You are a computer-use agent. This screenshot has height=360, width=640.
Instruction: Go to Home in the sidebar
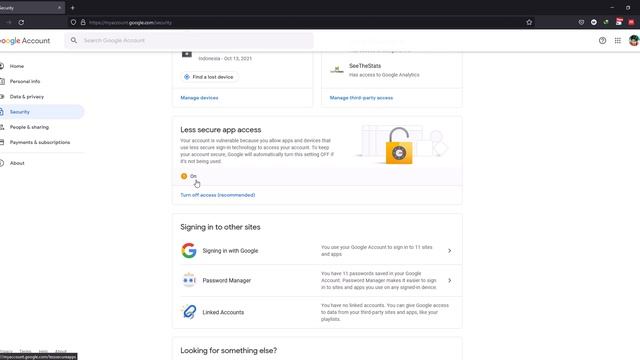[x=17, y=66]
